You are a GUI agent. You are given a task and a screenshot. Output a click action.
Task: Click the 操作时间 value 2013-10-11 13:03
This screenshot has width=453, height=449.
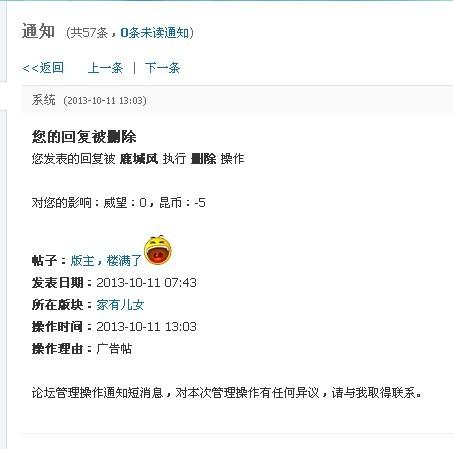tap(147, 327)
